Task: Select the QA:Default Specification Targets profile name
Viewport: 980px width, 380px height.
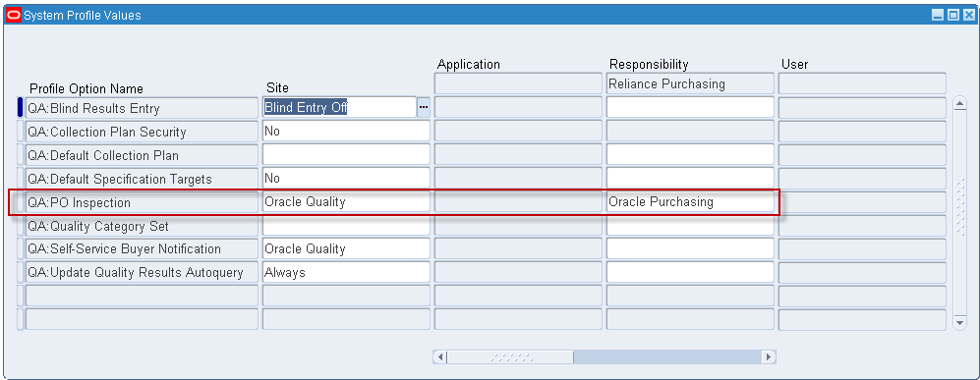Action: point(142,179)
